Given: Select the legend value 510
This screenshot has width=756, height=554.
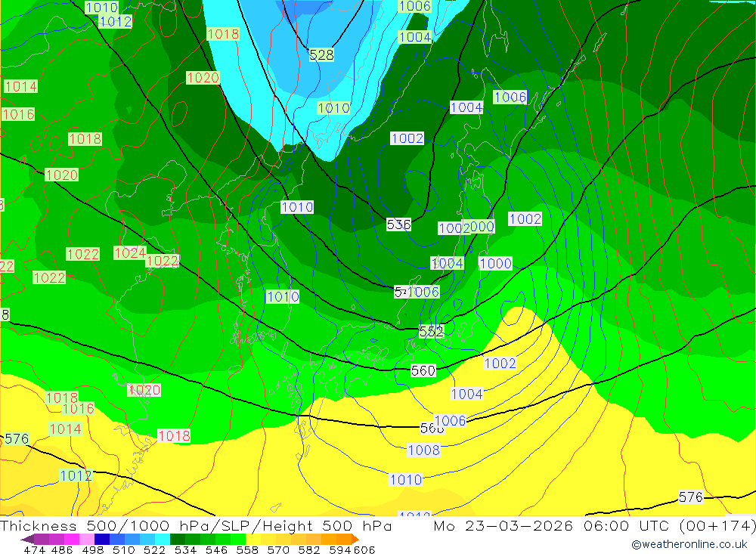Looking at the screenshot, I should click(123, 549).
